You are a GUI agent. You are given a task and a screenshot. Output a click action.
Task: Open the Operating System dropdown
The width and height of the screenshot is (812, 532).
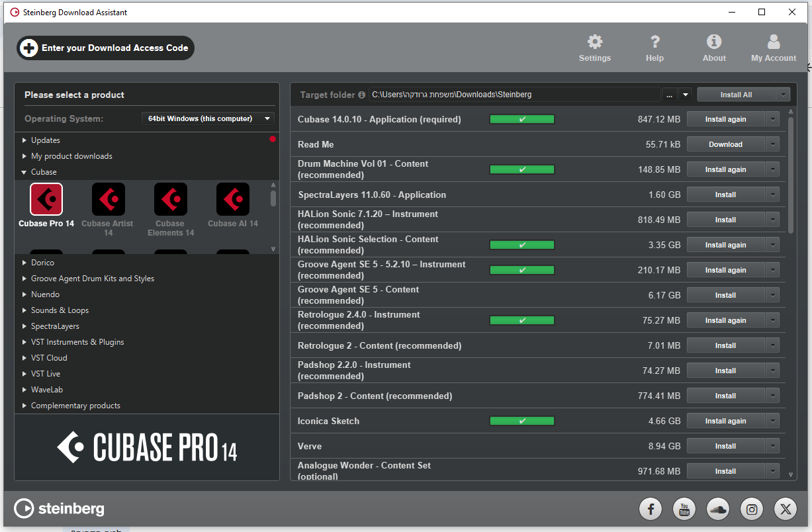pos(208,119)
